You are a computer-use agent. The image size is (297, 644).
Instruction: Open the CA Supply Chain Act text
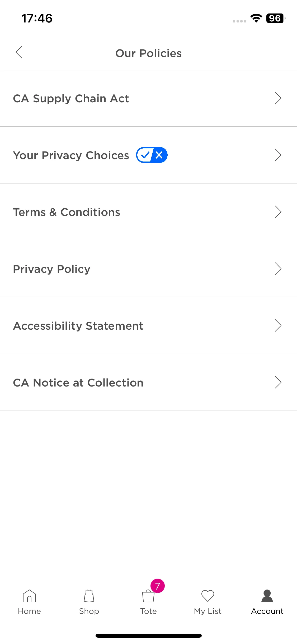(71, 99)
